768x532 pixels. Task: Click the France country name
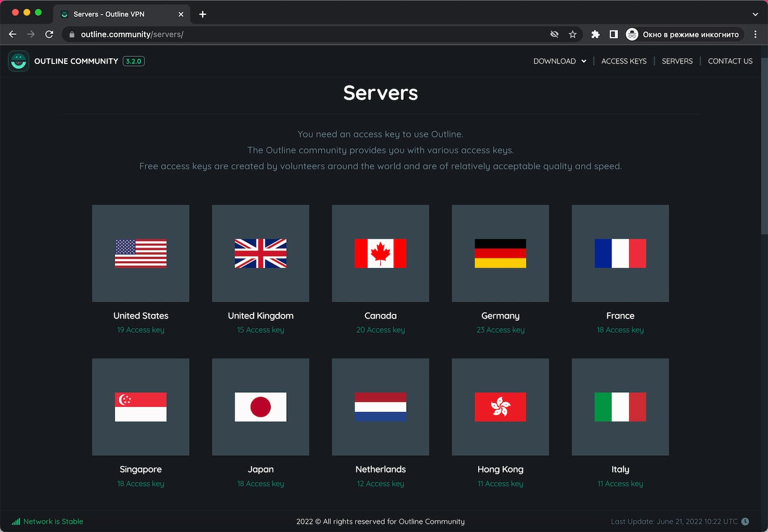[x=620, y=315]
